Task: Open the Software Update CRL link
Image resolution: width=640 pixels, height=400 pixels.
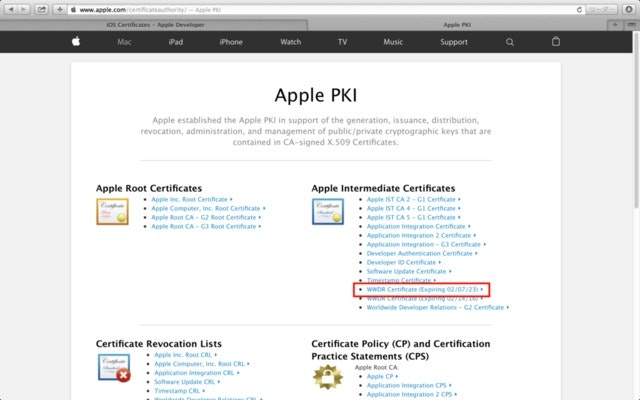Action: coord(184,382)
